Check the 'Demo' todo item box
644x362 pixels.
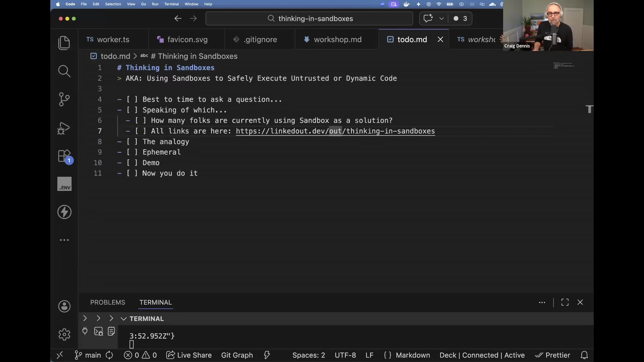[x=132, y=163]
